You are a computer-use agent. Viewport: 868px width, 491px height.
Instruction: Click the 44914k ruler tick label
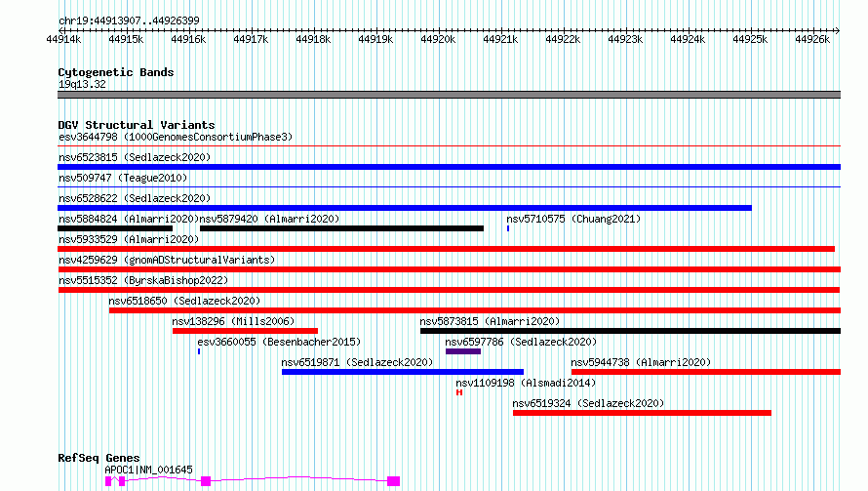point(63,39)
